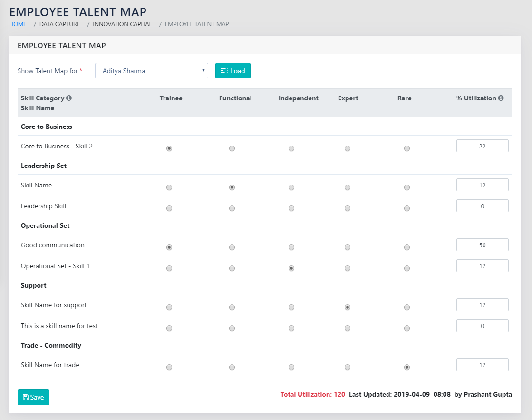Screen dimensions: 532x420
Task: Click info icon next to Skill Category
Action: (x=69, y=98)
